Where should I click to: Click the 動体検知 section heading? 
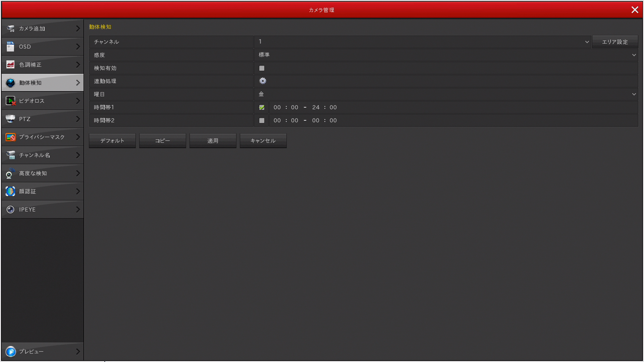point(100,27)
